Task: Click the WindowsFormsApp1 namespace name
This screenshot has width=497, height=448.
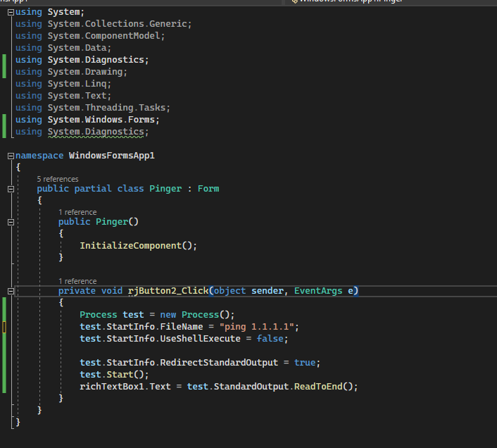Action: (x=112, y=156)
